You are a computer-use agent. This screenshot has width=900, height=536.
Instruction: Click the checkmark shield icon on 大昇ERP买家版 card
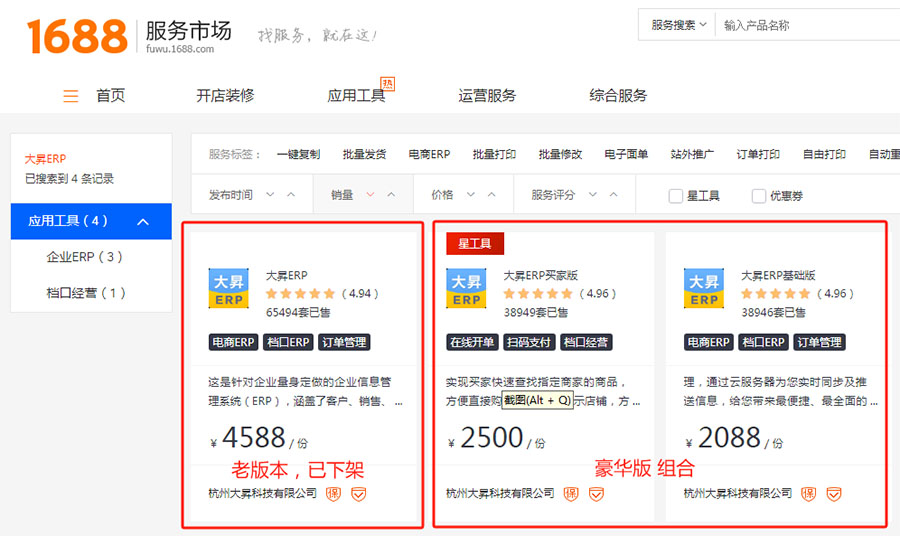(x=596, y=494)
